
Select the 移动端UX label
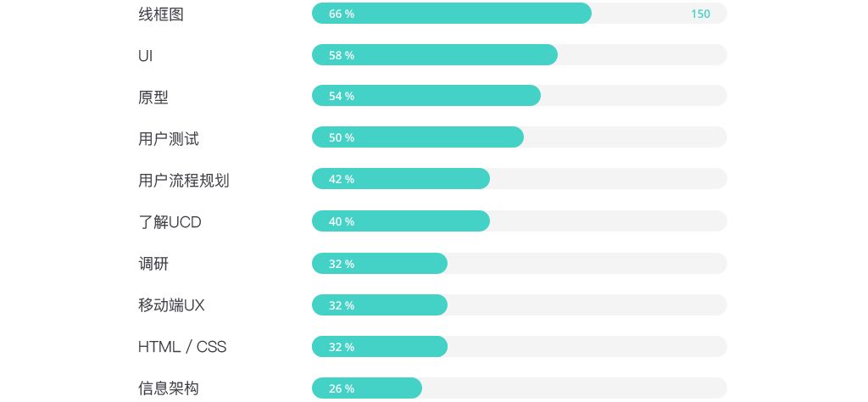[171, 305]
